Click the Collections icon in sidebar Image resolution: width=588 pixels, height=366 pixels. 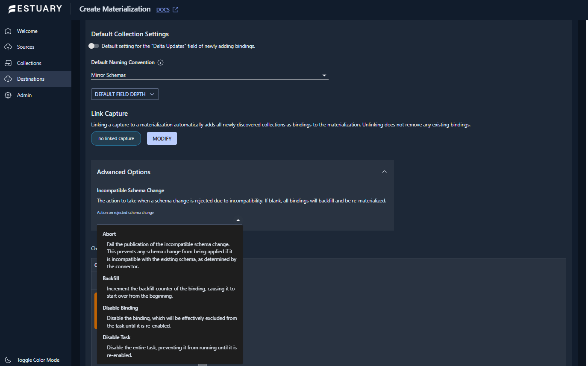pos(8,63)
